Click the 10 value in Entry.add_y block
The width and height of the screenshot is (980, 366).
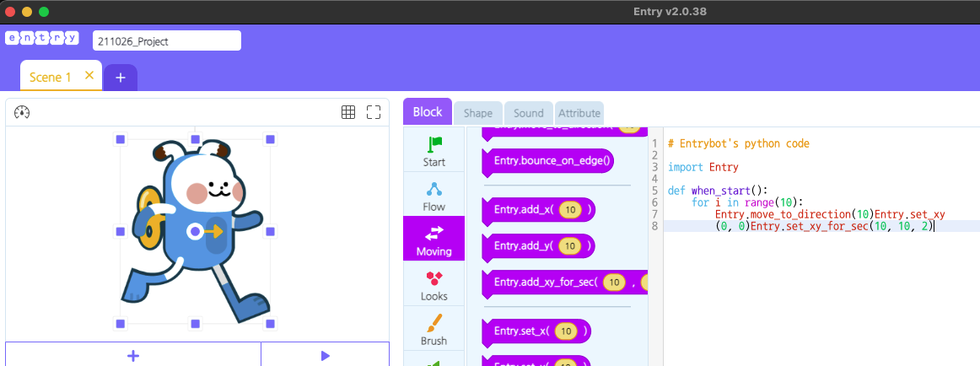point(570,246)
